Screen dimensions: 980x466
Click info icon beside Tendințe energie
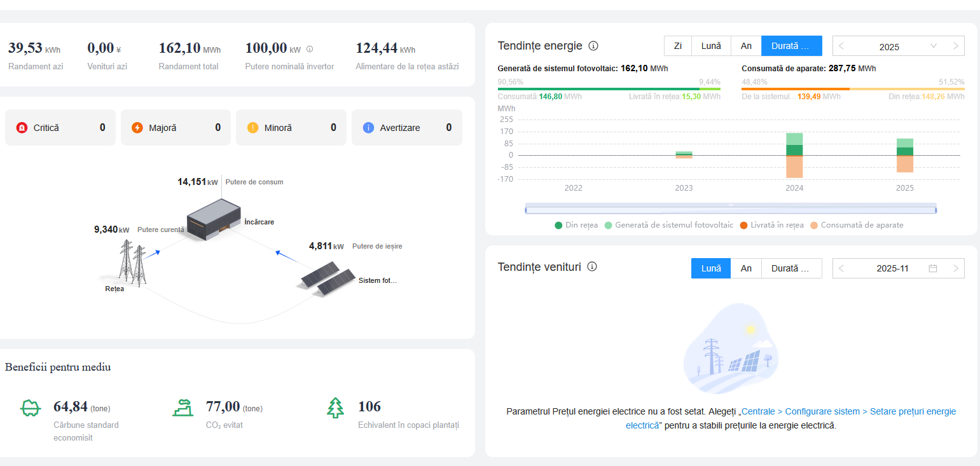pos(593,46)
